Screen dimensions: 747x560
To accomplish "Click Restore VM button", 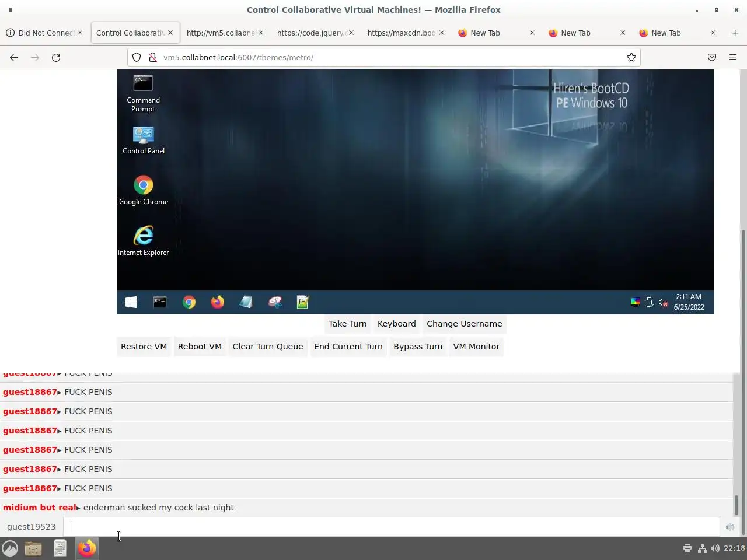I will 144,346.
